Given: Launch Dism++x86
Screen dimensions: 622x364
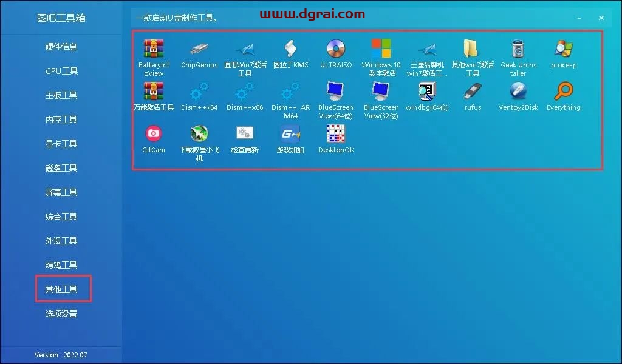Looking at the screenshot, I should [x=245, y=96].
